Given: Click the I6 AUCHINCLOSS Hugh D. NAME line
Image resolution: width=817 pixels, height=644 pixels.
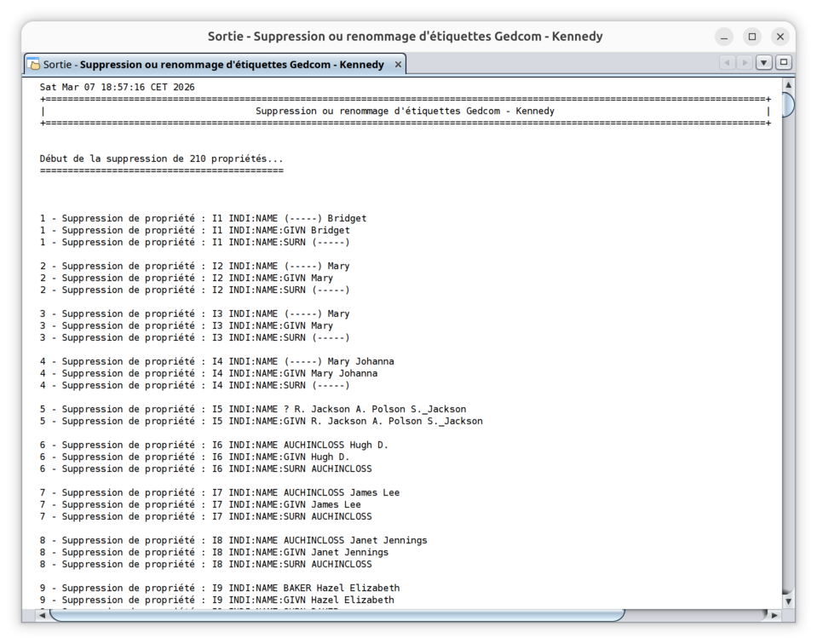Looking at the screenshot, I should click(x=213, y=446).
